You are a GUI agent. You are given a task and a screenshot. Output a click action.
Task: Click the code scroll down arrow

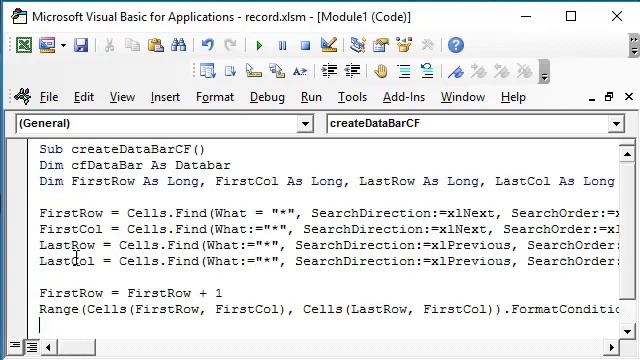click(x=627, y=331)
